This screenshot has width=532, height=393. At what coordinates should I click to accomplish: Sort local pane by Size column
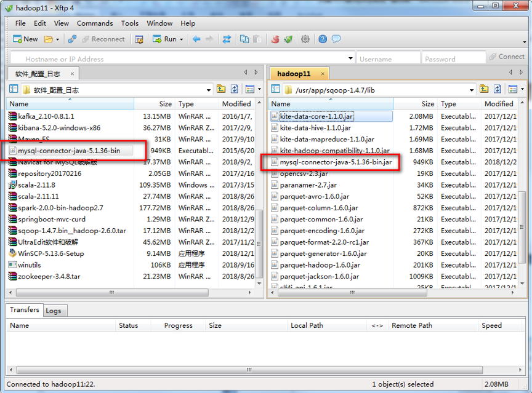(155, 104)
